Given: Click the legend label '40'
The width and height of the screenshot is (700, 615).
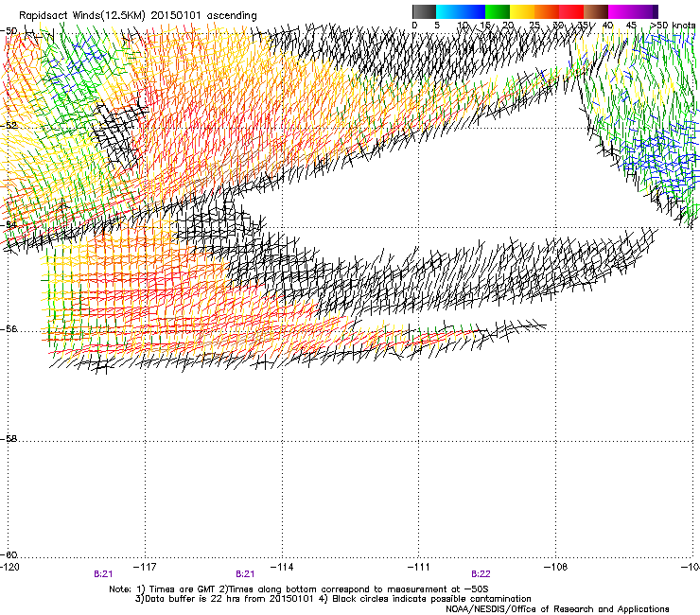Looking at the screenshot, I should click(x=607, y=26).
